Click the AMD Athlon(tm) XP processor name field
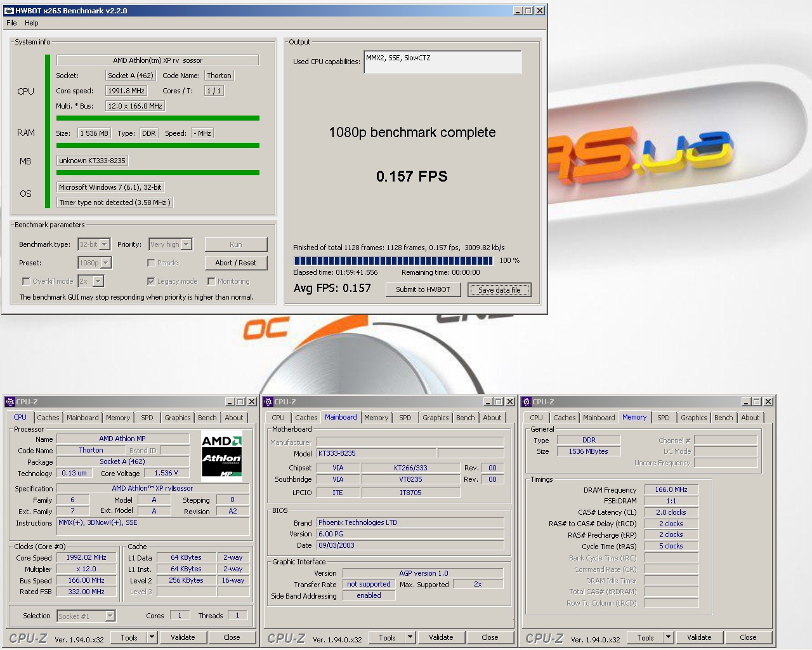812x650 pixels. click(157, 60)
